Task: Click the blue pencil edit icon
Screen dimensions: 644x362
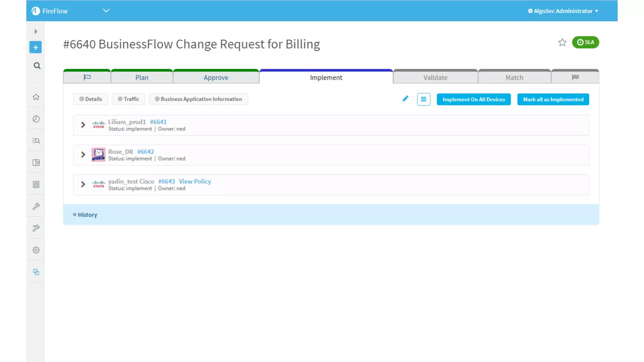Action: (x=405, y=99)
